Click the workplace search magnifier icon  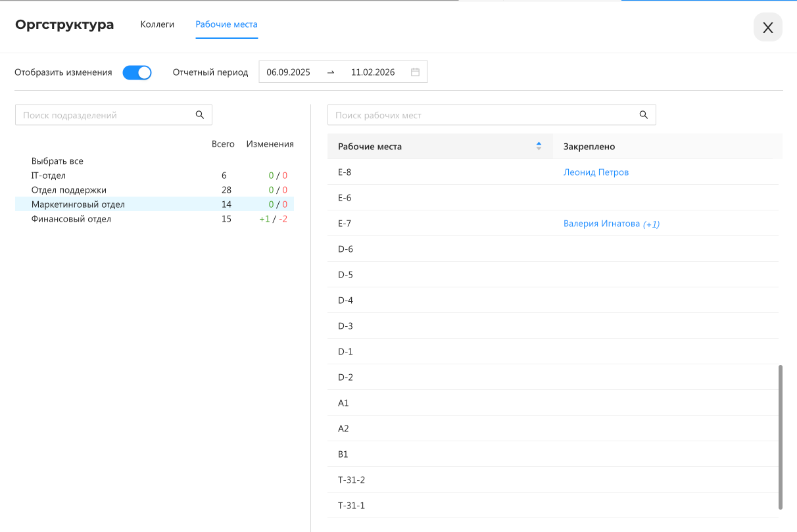point(644,115)
